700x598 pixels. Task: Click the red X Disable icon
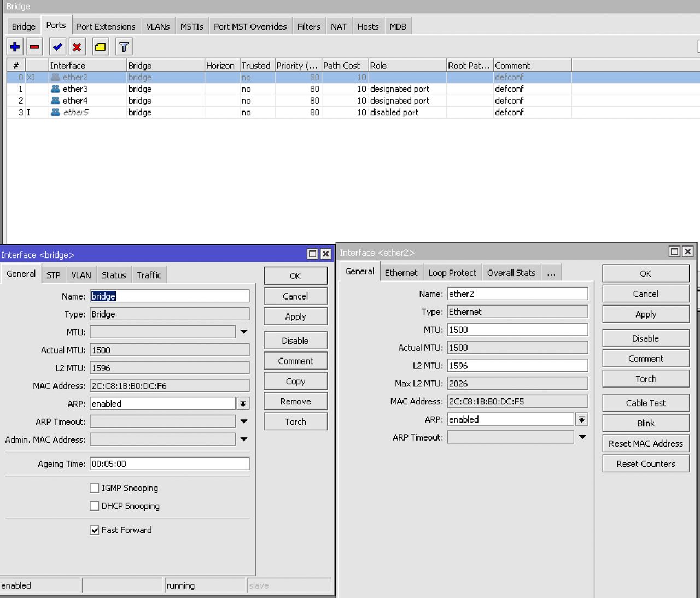(x=77, y=47)
